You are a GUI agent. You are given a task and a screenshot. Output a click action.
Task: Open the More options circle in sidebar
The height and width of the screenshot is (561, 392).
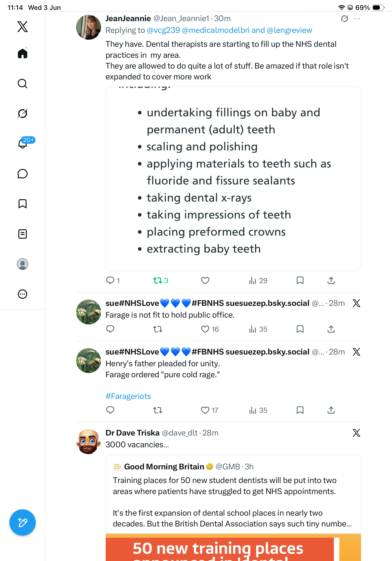[23, 294]
